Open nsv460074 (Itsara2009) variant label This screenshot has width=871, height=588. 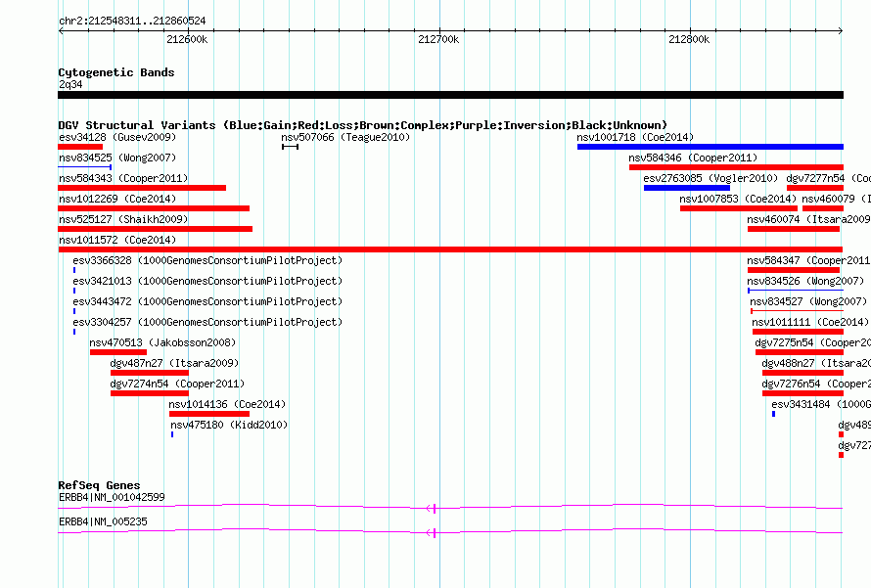pyautogui.click(x=808, y=219)
